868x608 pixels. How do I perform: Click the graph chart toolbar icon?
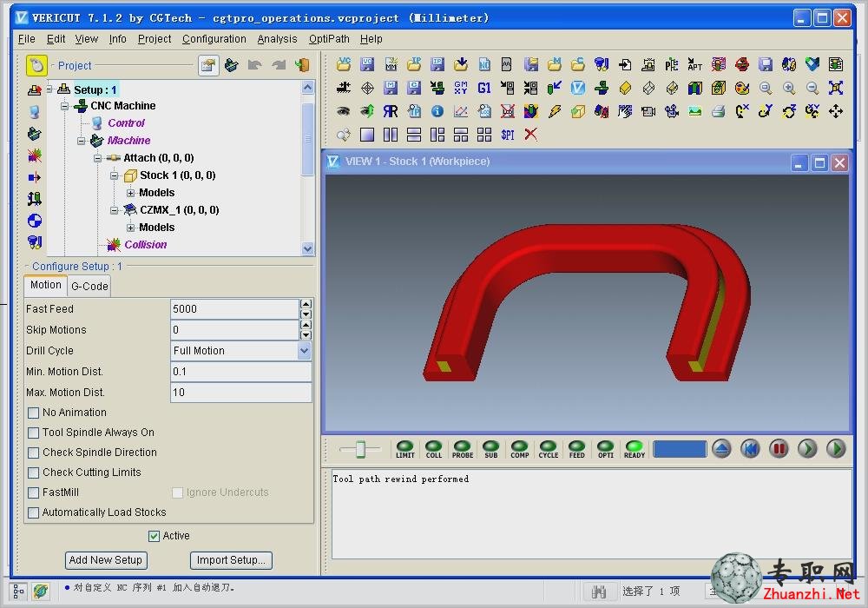(x=461, y=111)
